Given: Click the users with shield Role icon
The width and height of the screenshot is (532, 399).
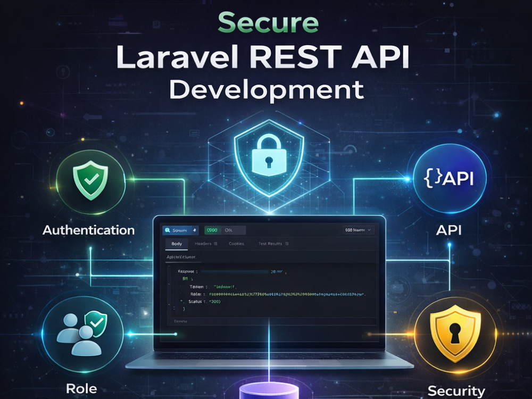Looking at the screenshot, I should click(83, 334).
